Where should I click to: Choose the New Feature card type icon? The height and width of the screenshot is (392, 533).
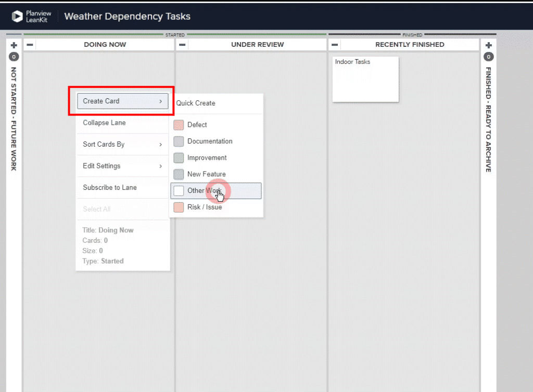179,174
